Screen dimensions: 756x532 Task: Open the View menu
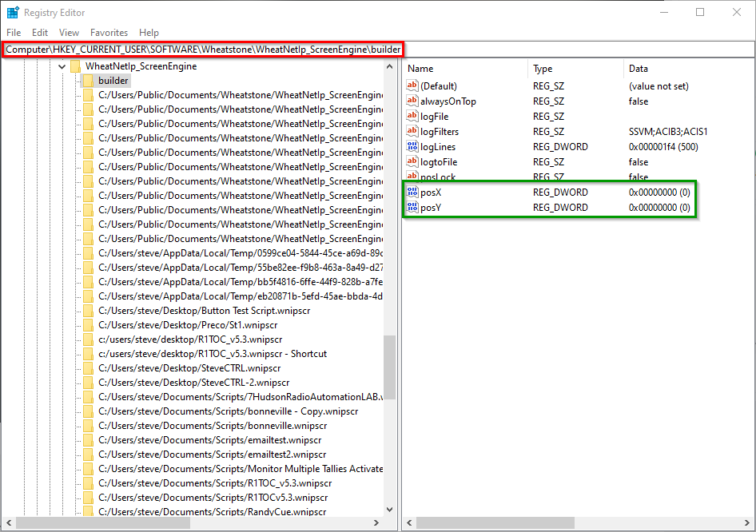69,33
